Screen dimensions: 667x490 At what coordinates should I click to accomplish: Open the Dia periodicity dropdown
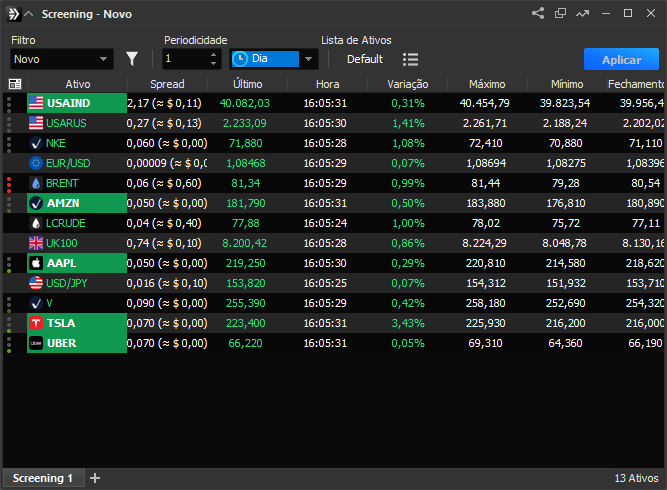273,59
